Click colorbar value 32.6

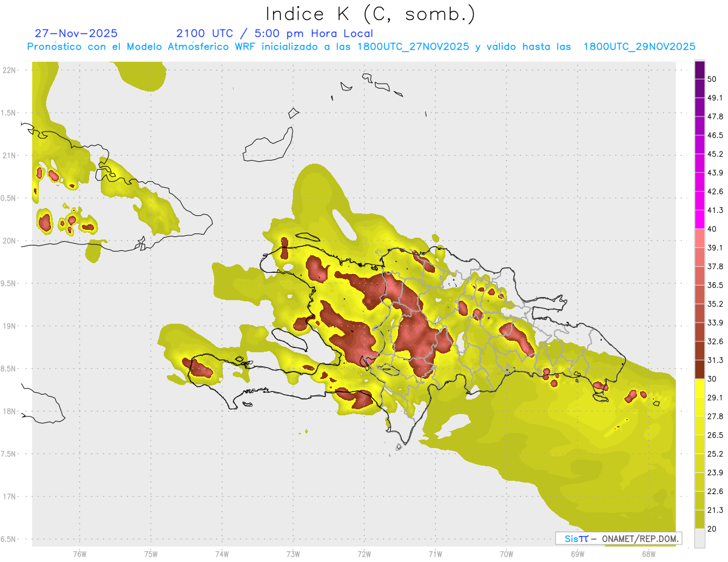[715, 341]
